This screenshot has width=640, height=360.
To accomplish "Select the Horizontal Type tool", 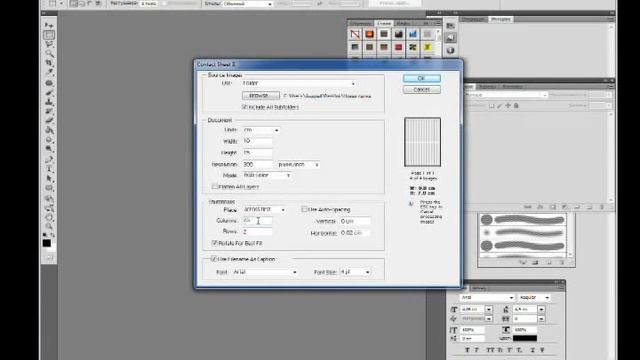I will click(49, 169).
